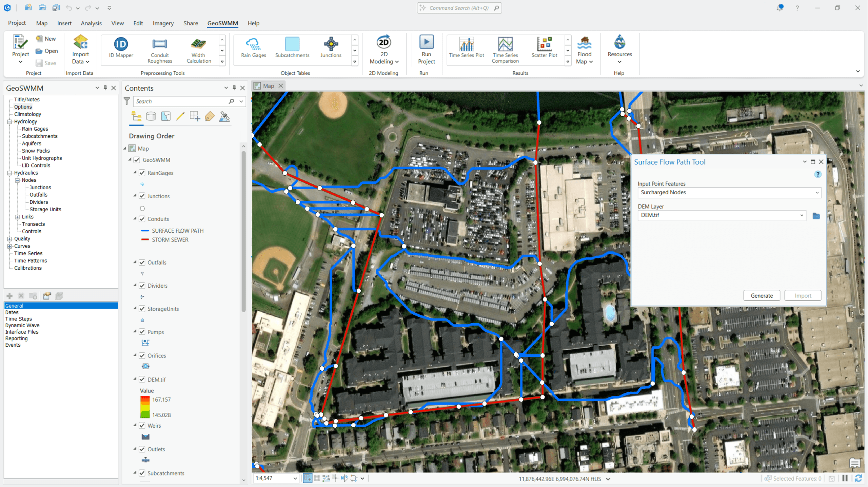
Task: Open the ID Mapper tool
Action: click(x=121, y=49)
